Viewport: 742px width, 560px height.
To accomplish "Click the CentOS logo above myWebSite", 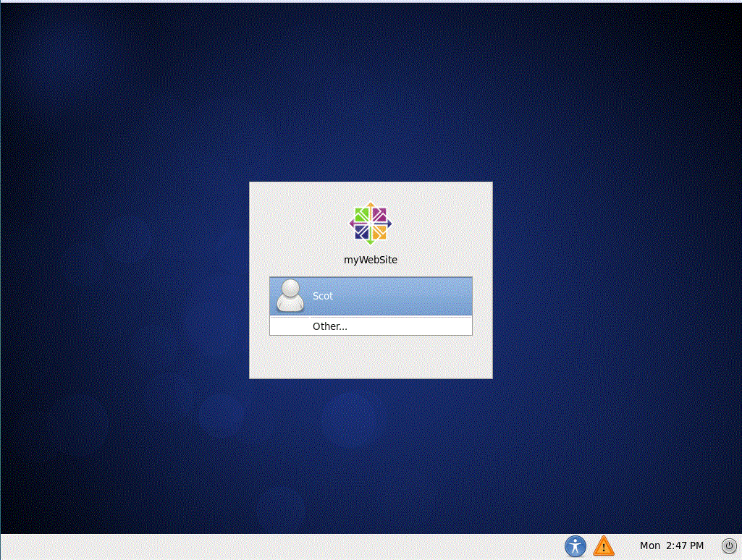I will tap(370, 222).
